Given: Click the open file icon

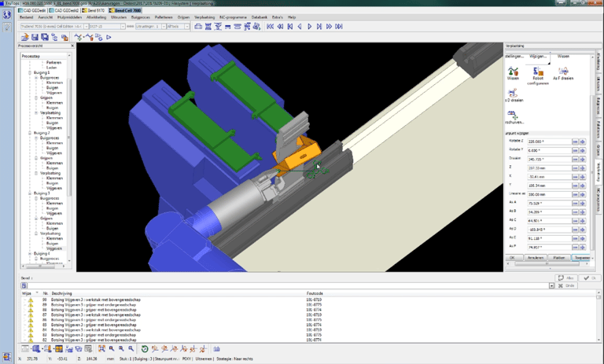Looking at the screenshot, I should [x=25, y=37].
